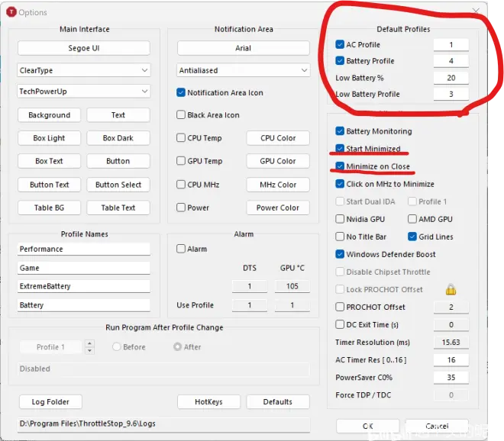Open the MHz Color button

pyautogui.click(x=278, y=185)
